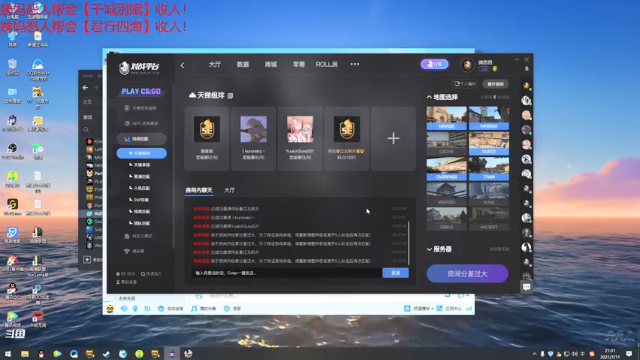Select the ANCIENT map thumbnail

click(489, 219)
